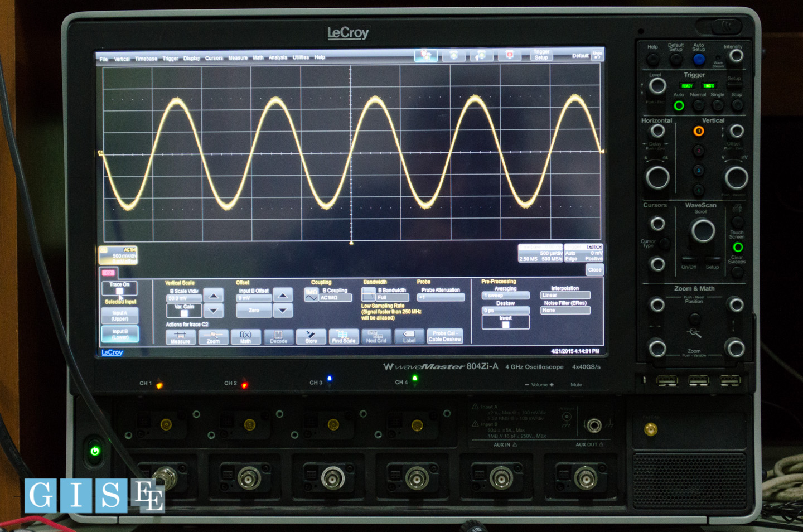Close the C2 setup dialog
The width and height of the screenshot is (803, 532).
[595, 270]
